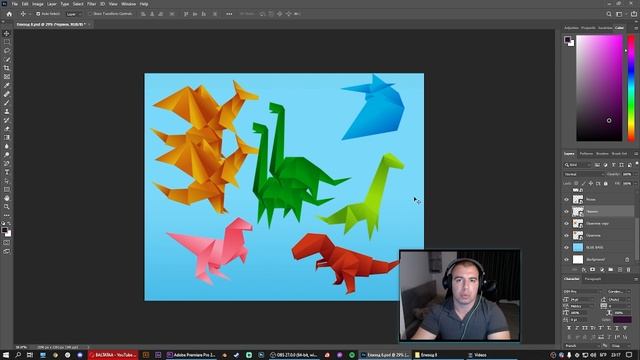Select the Eraser tool
Viewport: 640px width, 360px height.
coord(7,129)
